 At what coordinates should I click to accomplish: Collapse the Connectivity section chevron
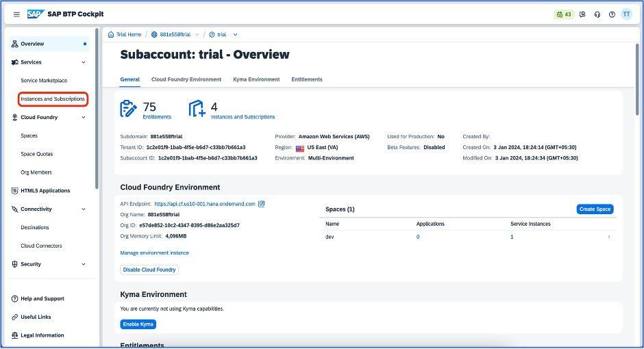click(x=84, y=209)
